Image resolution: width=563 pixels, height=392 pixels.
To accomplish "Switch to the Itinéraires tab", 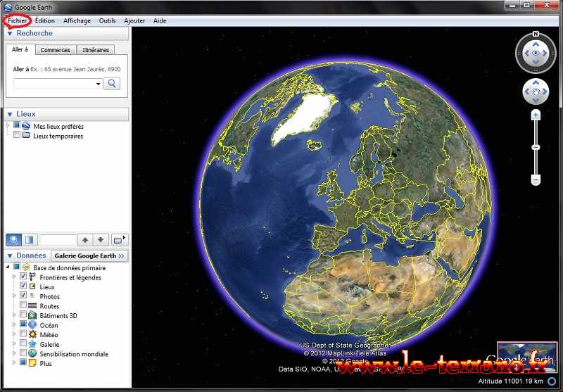I will click(96, 50).
